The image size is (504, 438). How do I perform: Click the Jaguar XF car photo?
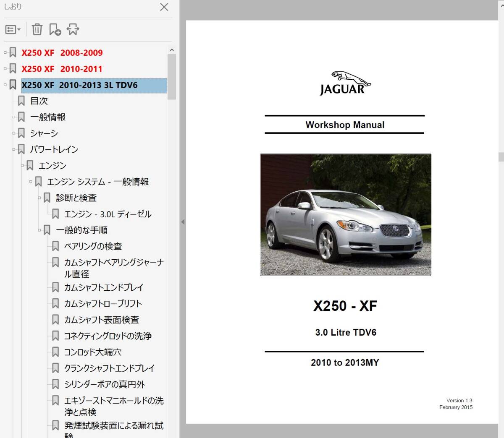coord(346,215)
